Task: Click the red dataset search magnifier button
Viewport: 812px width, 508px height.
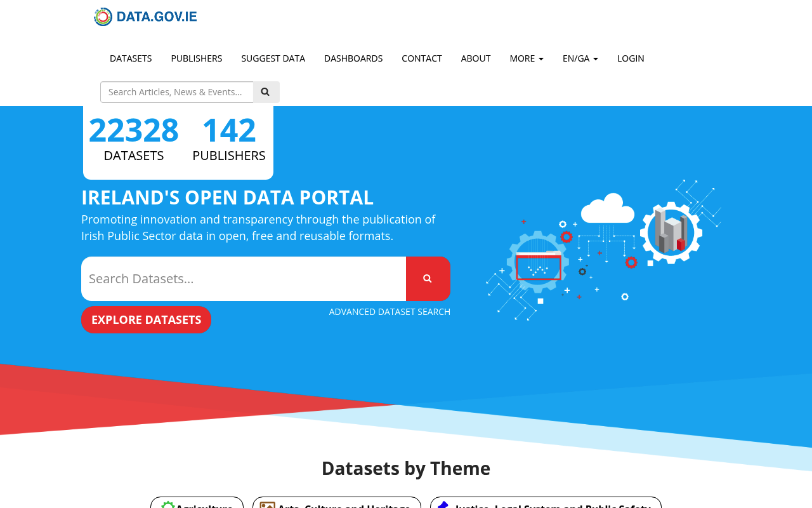Action: [428, 279]
